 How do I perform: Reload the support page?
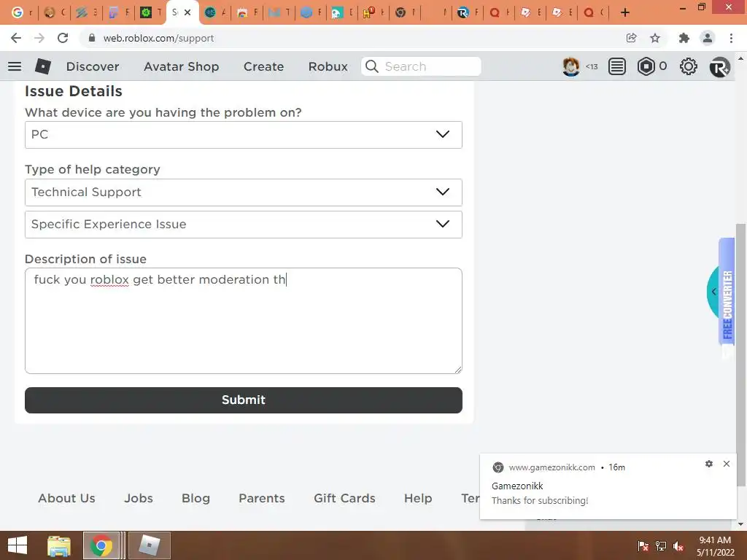[63, 38]
